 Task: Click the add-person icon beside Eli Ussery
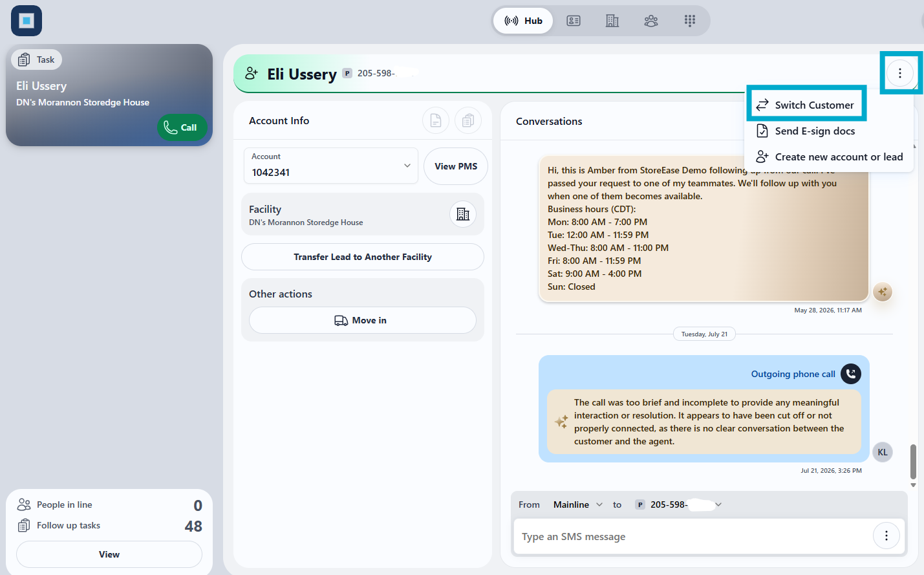click(252, 74)
